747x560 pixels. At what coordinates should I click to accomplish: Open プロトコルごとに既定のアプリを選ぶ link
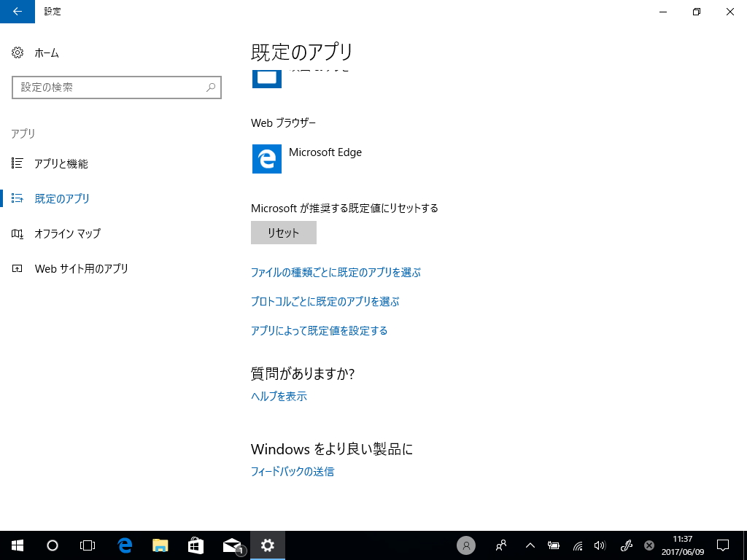click(325, 301)
